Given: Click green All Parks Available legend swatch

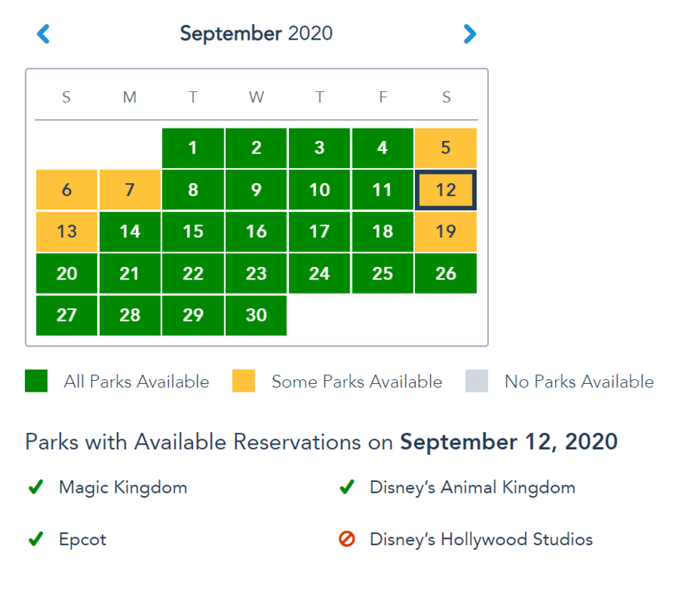Looking at the screenshot, I should 36,381.
